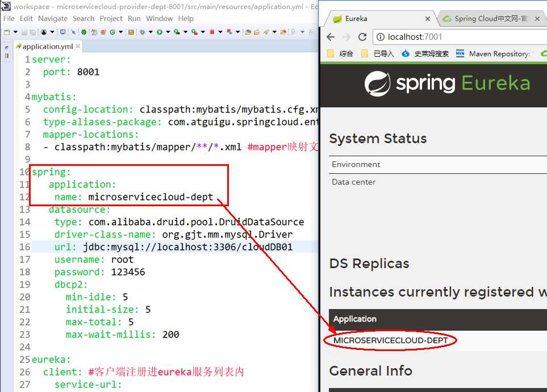Click the New file wizard icon in Eclipse toolbar

pos(7,32)
